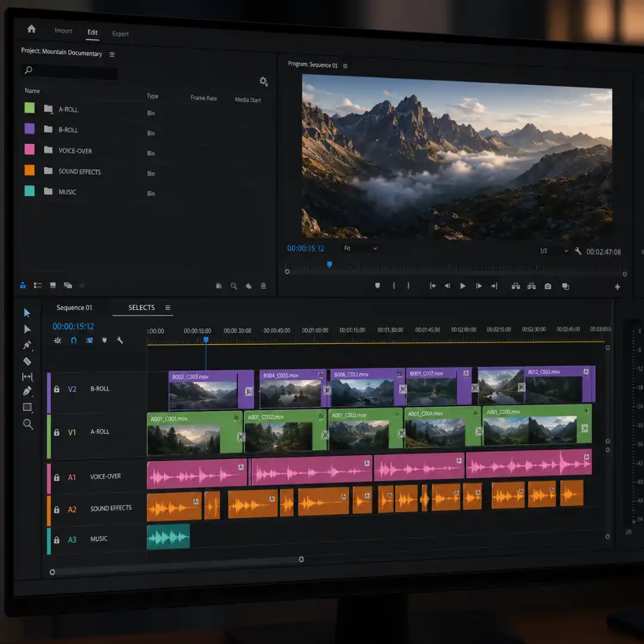Click the Lift button
644x644 pixels.
coord(516,286)
